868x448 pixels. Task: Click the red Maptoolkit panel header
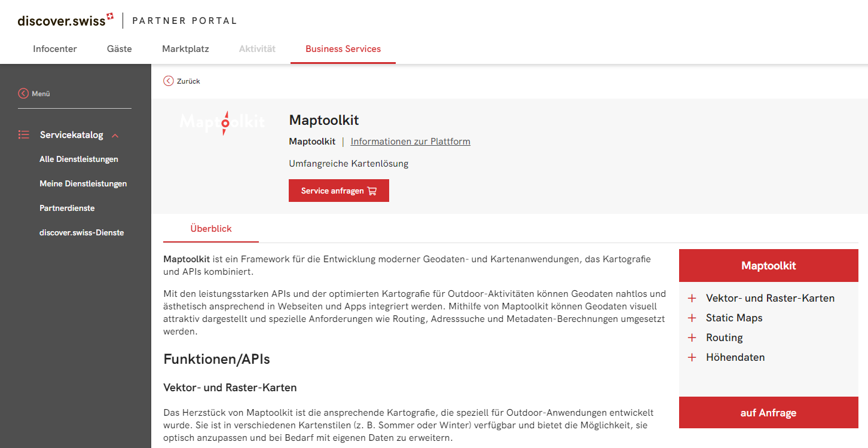pyautogui.click(x=769, y=266)
